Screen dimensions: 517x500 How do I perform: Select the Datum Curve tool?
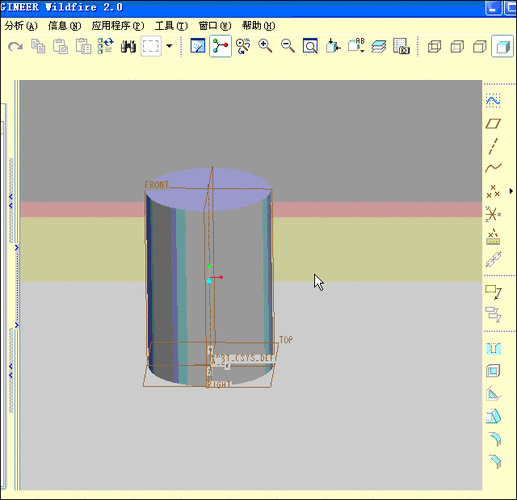(x=493, y=168)
